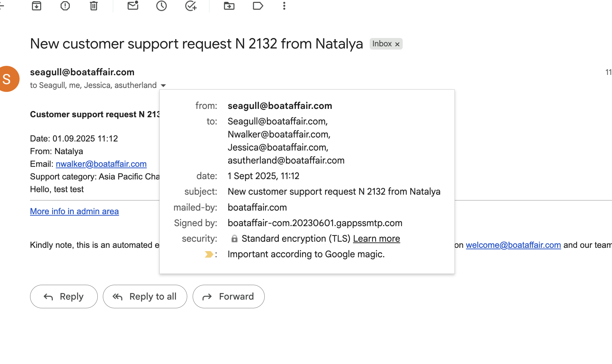Snooze this email using clock icon

(x=162, y=6)
